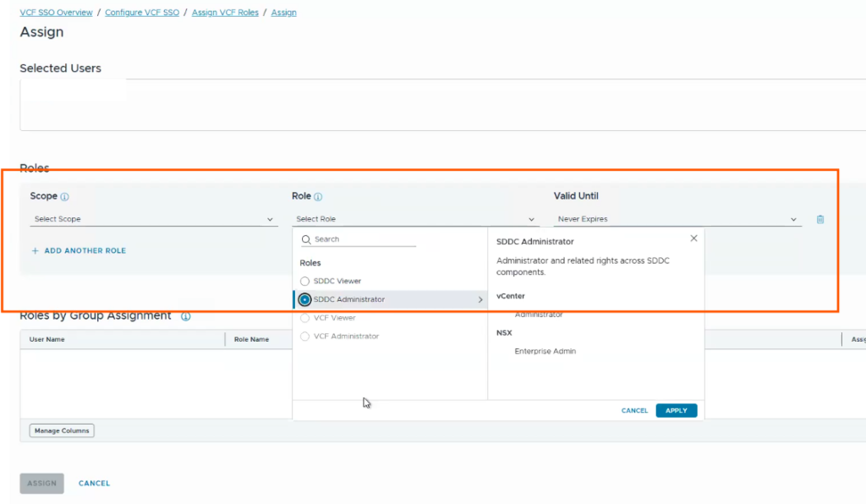
Task: Go to Configure VCF SSO breadcrumb
Action: [x=142, y=12]
